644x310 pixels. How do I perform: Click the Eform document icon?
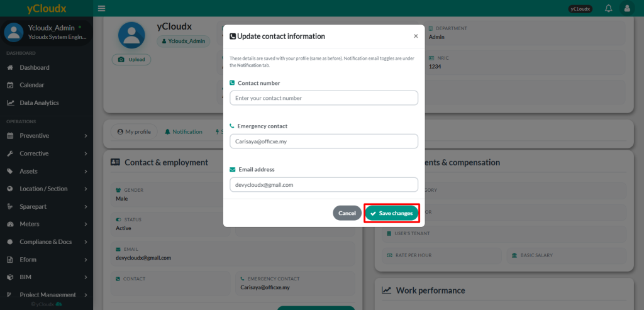[11, 260]
